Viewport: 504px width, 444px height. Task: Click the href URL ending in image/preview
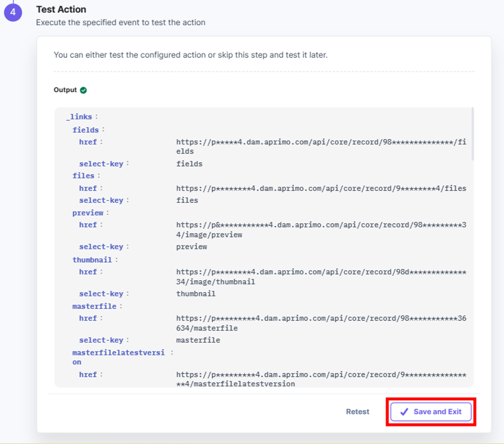(321, 230)
